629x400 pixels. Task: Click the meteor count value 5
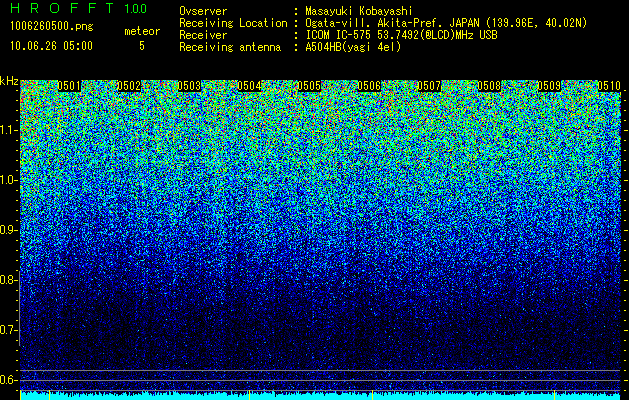click(142, 46)
